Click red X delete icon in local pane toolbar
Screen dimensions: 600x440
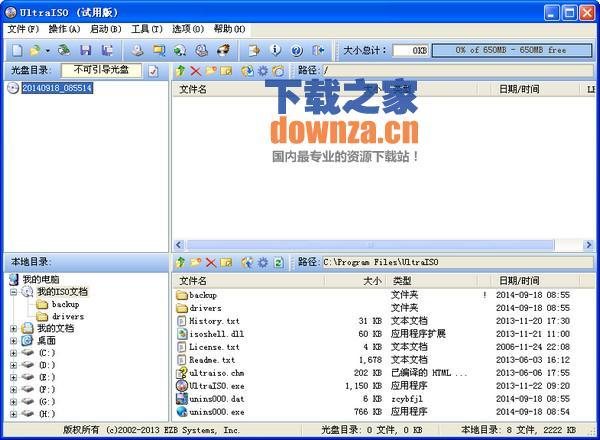(x=210, y=262)
